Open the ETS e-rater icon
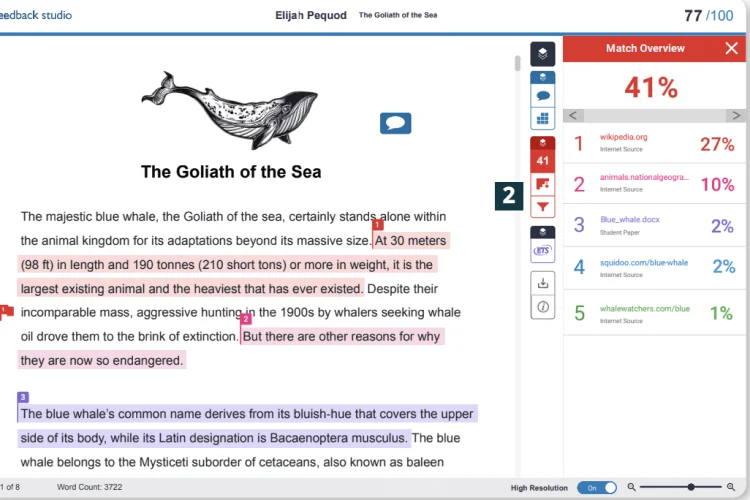Image resolution: width=750 pixels, height=500 pixels. (542, 251)
